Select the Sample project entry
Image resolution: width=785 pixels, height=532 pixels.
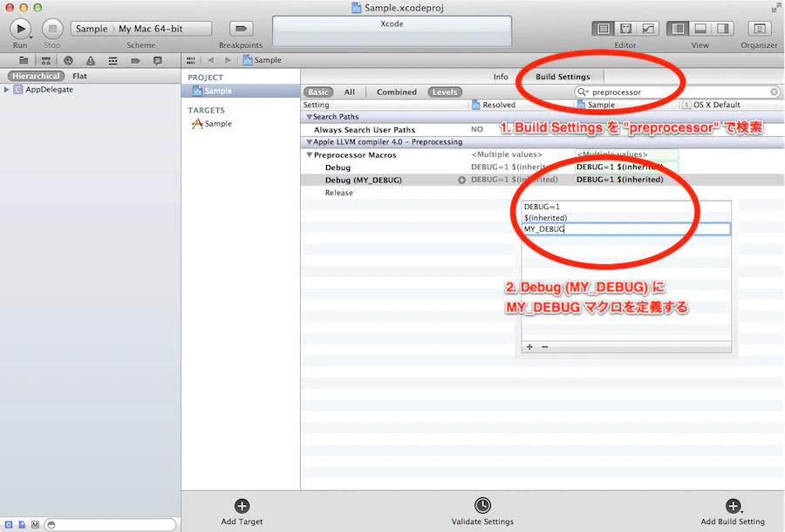241,91
